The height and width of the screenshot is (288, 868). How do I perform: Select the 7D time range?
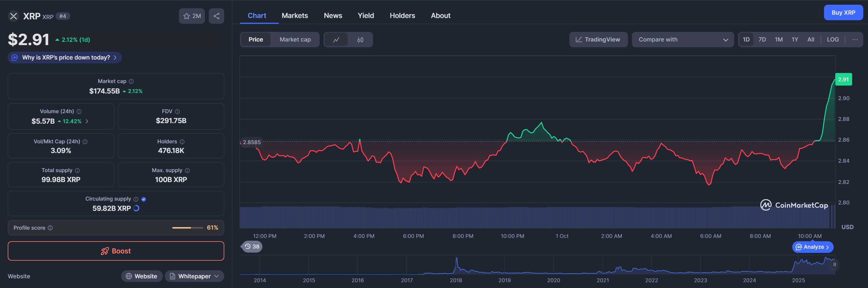pyautogui.click(x=762, y=40)
